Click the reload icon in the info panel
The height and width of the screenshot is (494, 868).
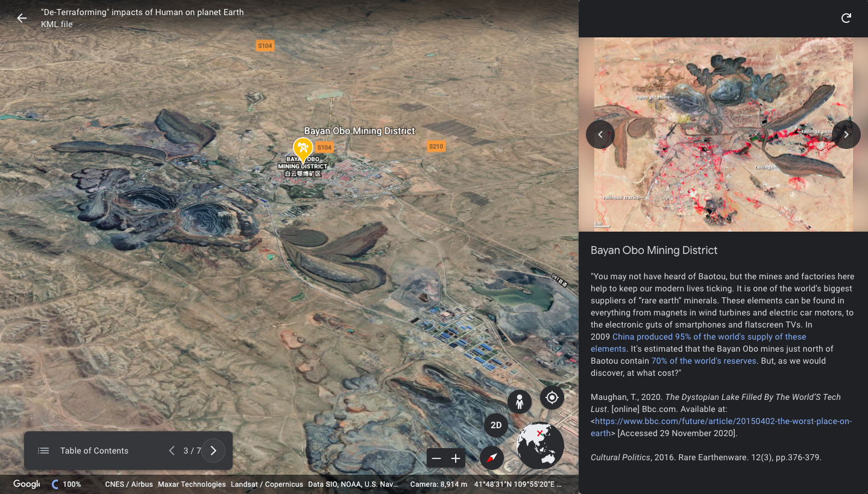pos(846,18)
